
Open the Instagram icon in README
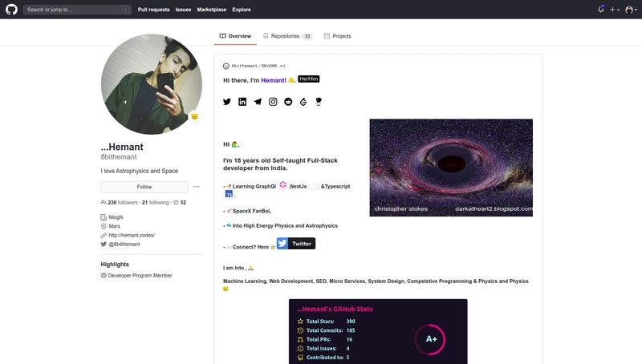(x=273, y=102)
